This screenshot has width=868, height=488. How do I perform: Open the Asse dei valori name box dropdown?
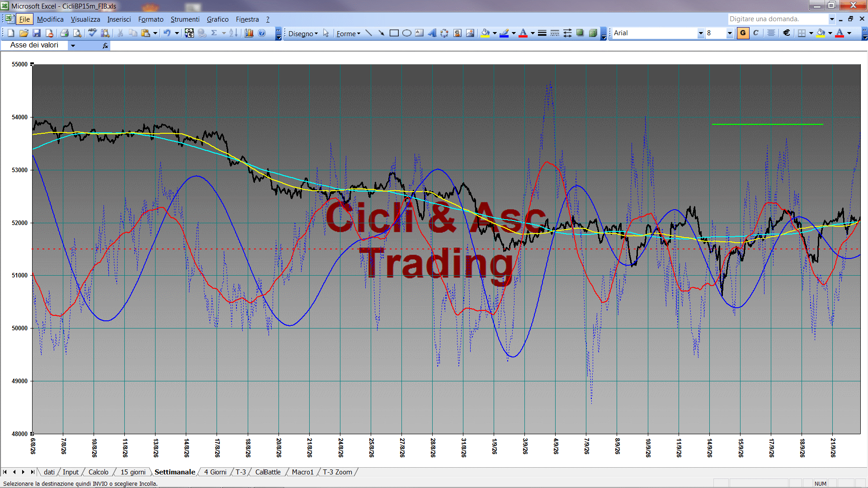(73, 45)
